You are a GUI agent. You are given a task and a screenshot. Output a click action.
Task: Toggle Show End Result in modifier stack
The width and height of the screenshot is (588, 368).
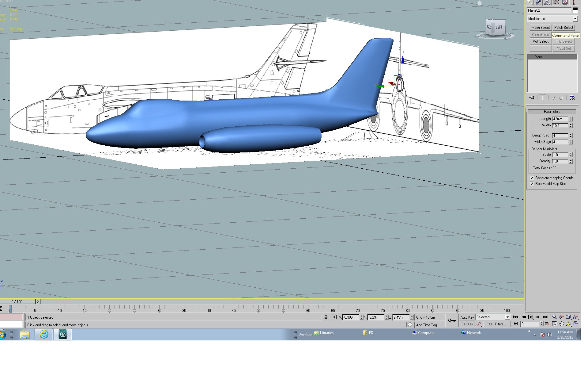point(543,98)
